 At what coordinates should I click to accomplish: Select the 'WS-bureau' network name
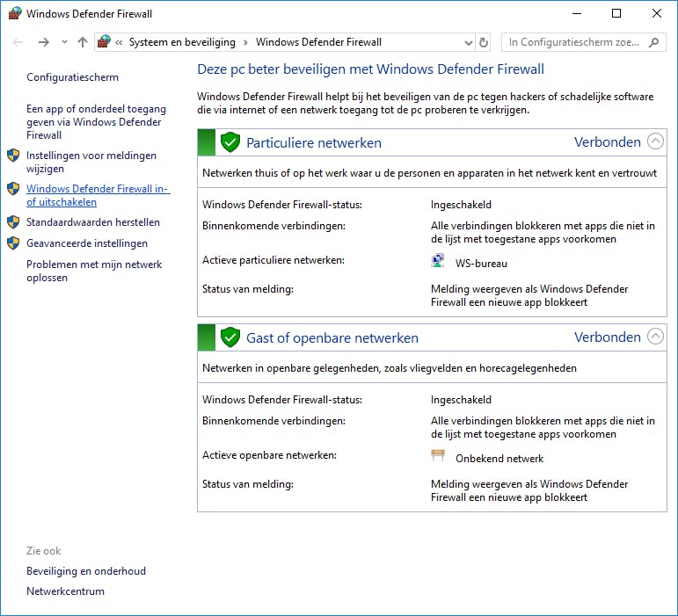pyautogui.click(x=481, y=264)
